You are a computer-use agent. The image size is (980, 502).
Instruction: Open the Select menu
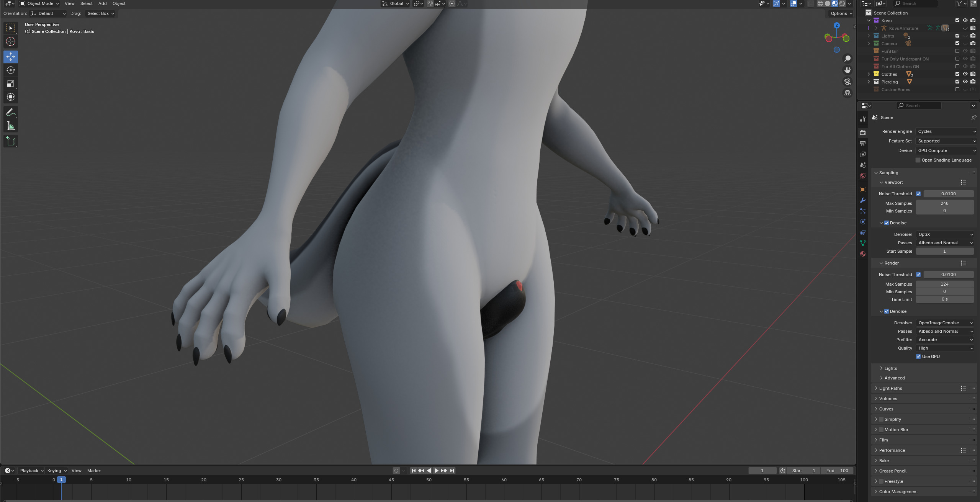coord(86,3)
